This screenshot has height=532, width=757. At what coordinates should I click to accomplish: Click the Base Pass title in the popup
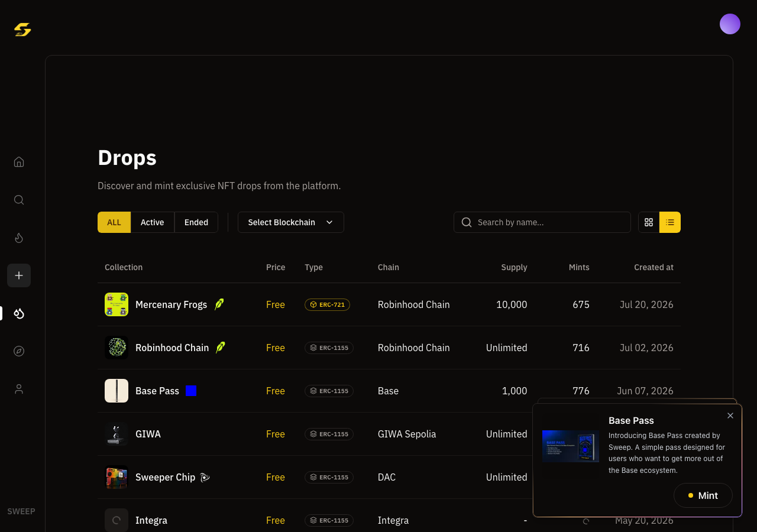click(x=631, y=420)
